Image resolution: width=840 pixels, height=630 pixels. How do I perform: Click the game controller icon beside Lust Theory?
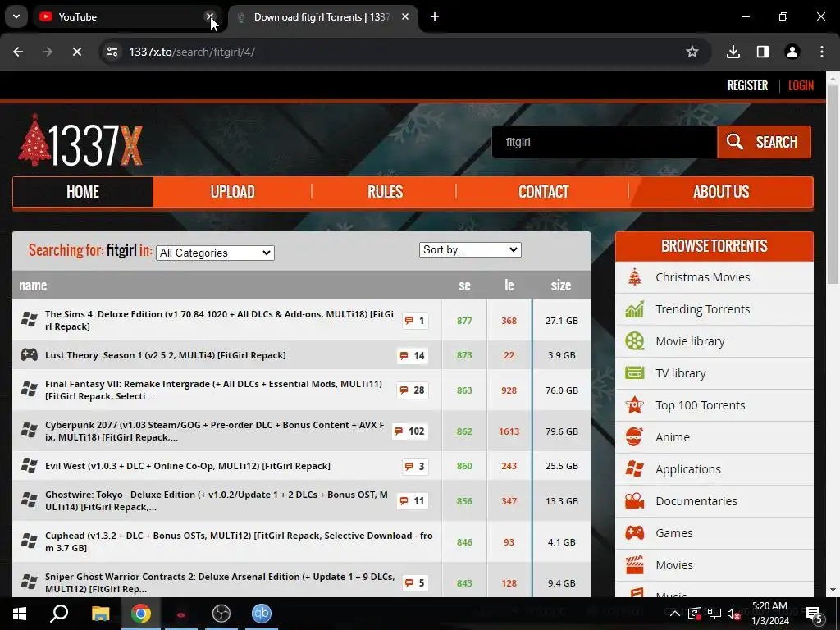coord(29,354)
